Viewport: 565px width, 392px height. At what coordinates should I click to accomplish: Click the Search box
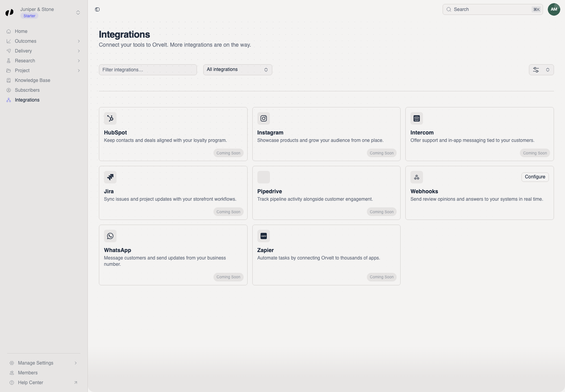point(493,9)
